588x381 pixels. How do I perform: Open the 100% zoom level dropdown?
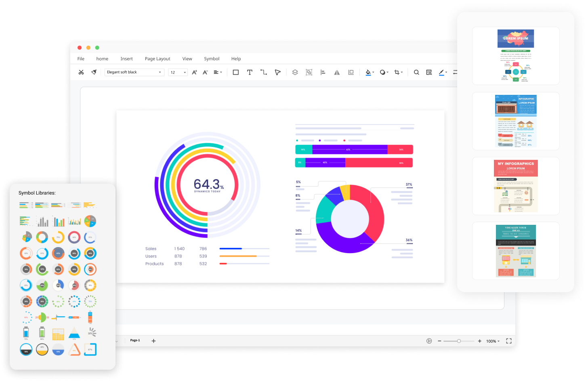click(493, 341)
